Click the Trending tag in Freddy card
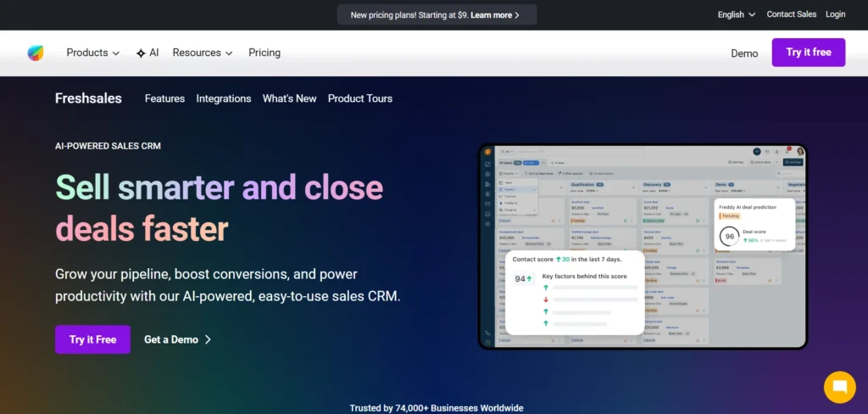This screenshot has width=868, height=414. point(730,216)
